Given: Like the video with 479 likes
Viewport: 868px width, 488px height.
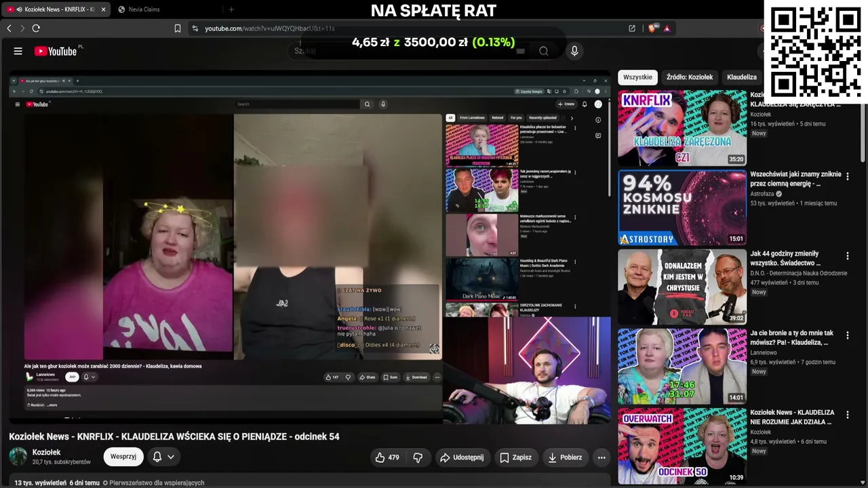Looking at the screenshot, I should 387,457.
